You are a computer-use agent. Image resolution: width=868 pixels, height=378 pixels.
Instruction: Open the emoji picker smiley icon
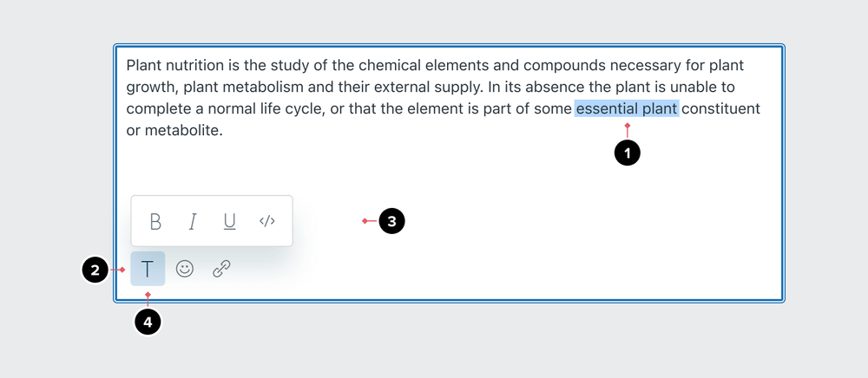[x=185, y=269]
